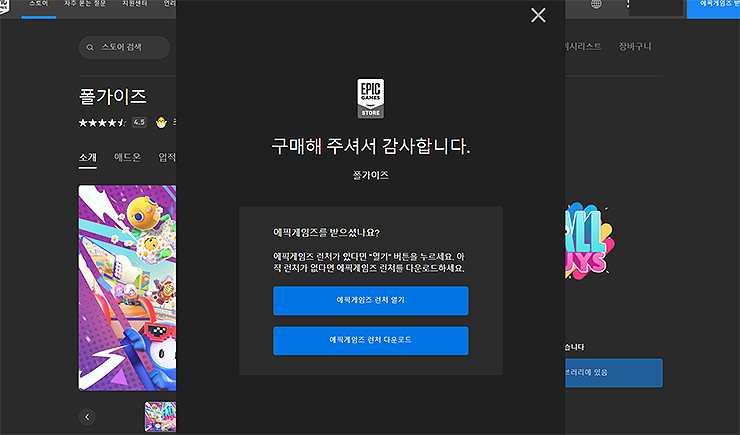Click the Fall Guys main artwork image
This screenshot has width=740, height=435.
coord(127,288)
